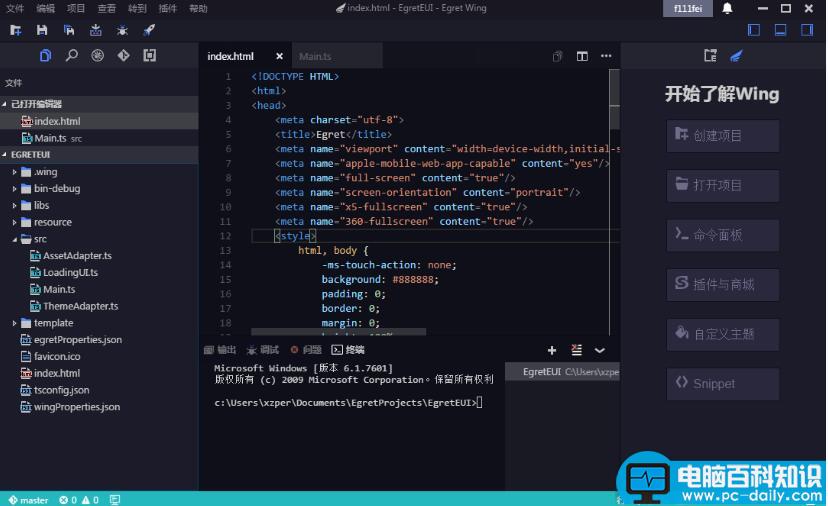Collapse the terminal panel with chevron
This screenshot has height=506, width=828.
600,350
